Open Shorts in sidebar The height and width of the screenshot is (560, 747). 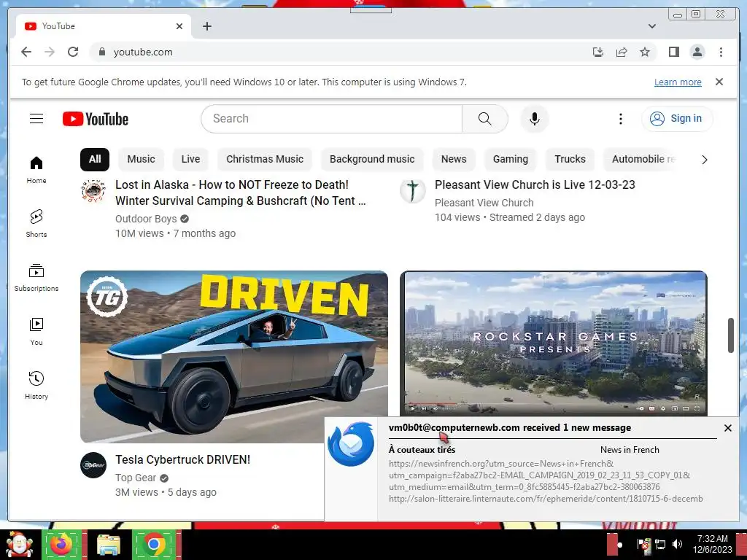tap(36, 223)
